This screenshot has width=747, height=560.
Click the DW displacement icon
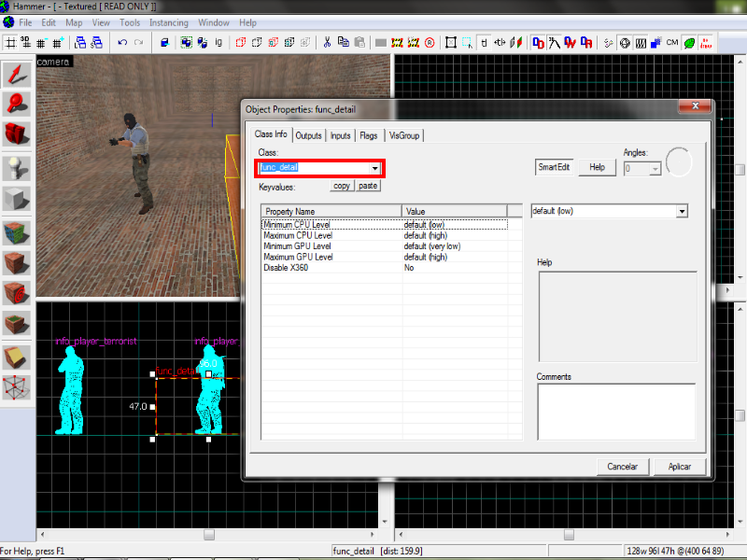(x=571, y=43)
